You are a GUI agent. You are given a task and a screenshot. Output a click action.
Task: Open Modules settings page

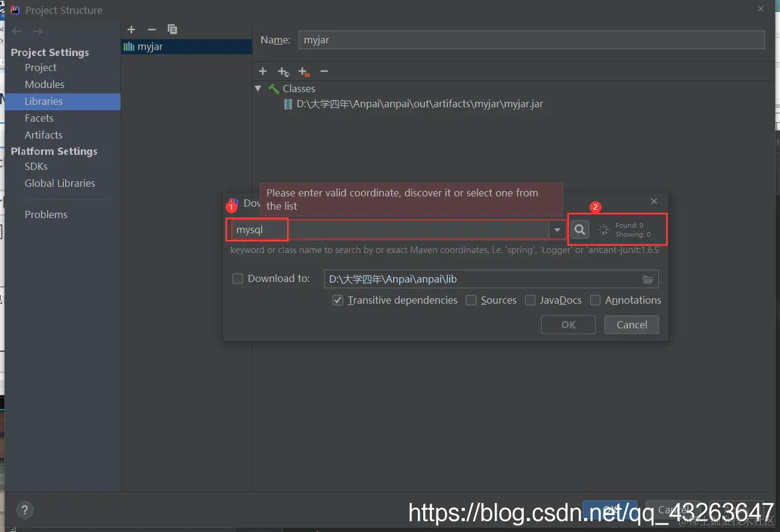pyautogui.click(x=45, y=84)
